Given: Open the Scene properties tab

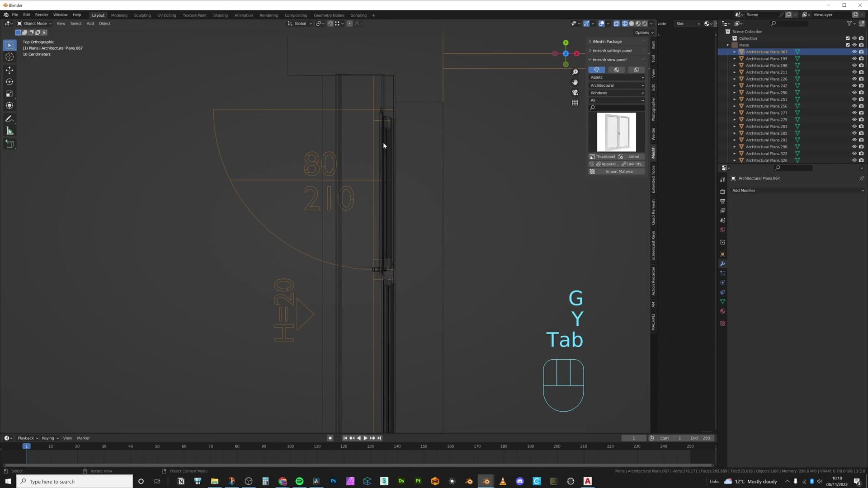Looking at the screenshot, I should 722,220.
